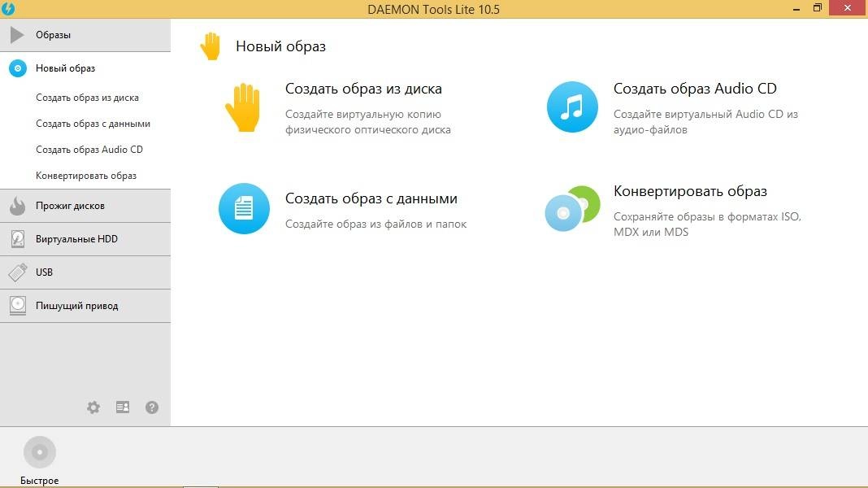Open the Образы sidebar section
The width and height of the screenshot is (868, 488).
[85, 35]
